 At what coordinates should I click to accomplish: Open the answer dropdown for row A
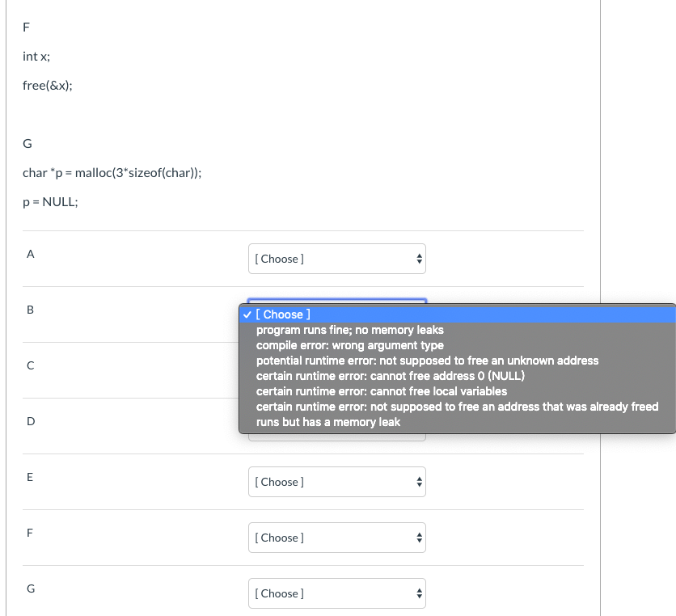pyautogui.click(x=336, y=259)
